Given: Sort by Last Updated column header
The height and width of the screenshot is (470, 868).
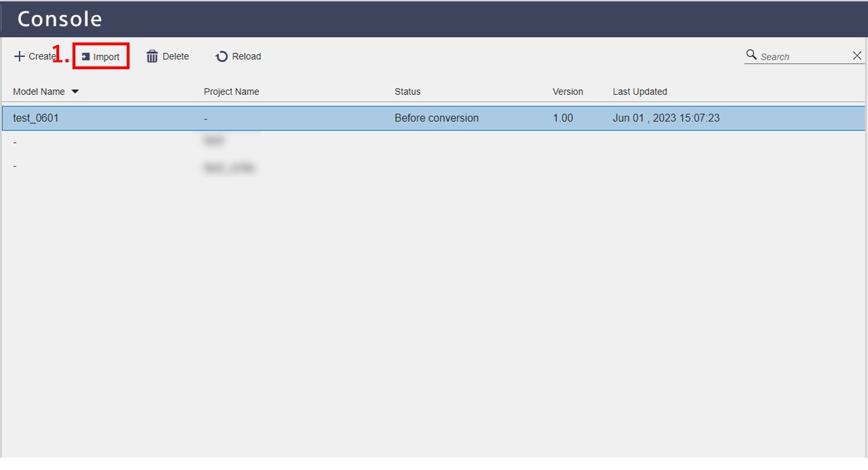Looking at the screenshot, I should 639,92.
